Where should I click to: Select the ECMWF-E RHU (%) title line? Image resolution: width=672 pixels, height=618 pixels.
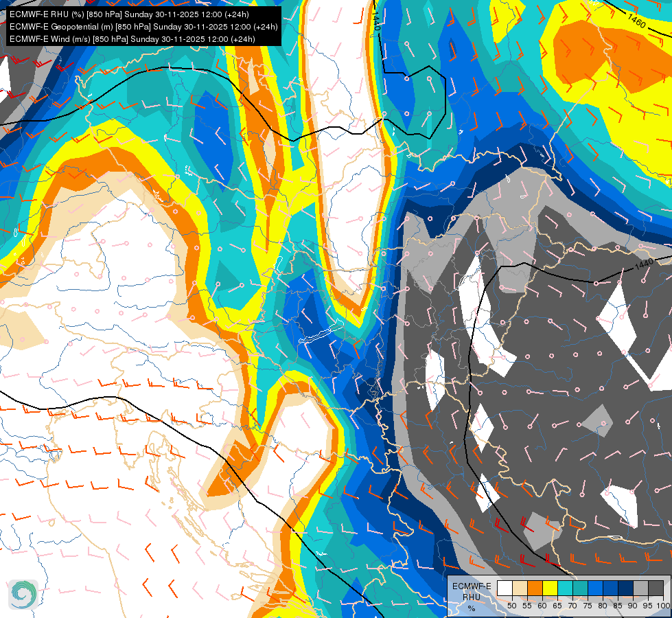pos(129,14)
